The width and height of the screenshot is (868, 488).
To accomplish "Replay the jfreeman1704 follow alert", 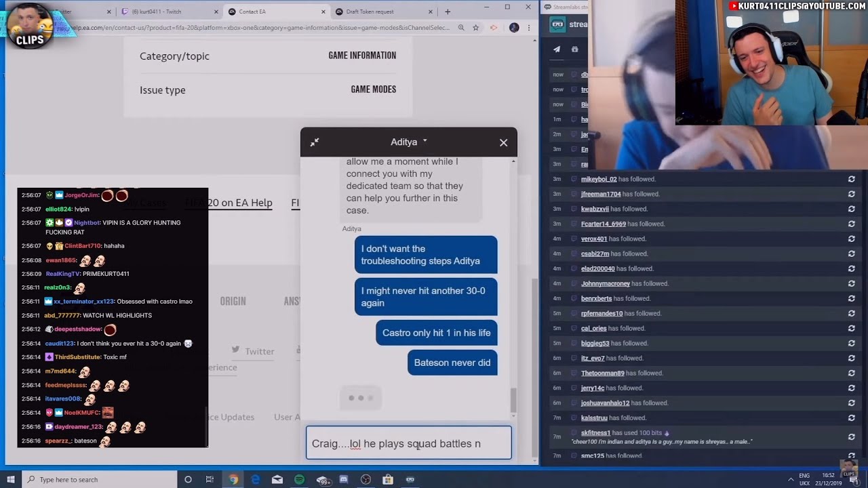I will click(x=851, y=194).
